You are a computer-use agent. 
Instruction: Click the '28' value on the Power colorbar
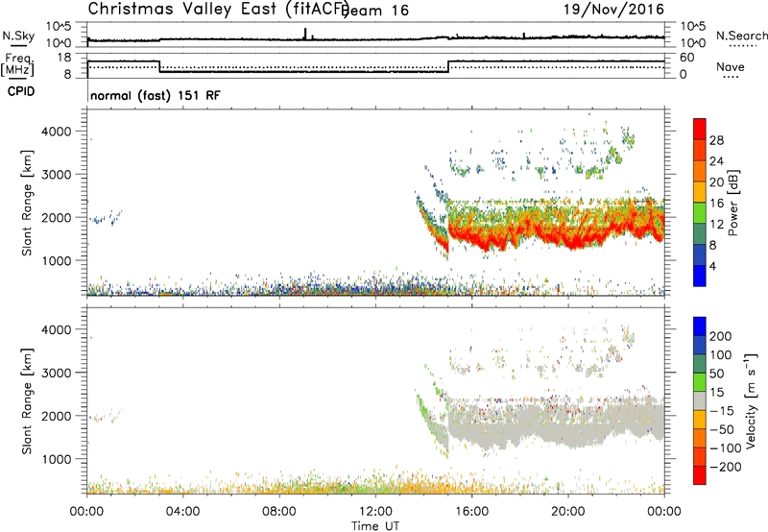[716, 140]
